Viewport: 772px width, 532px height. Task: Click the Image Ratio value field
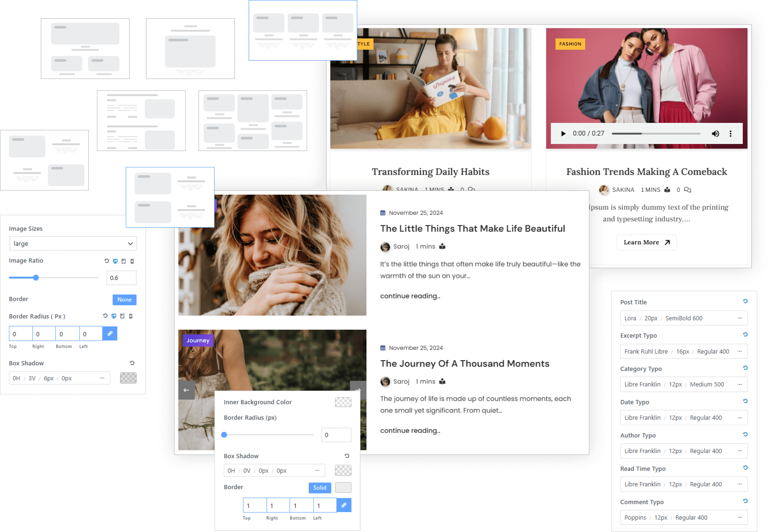pyautogui.click(x=121, y=278)
